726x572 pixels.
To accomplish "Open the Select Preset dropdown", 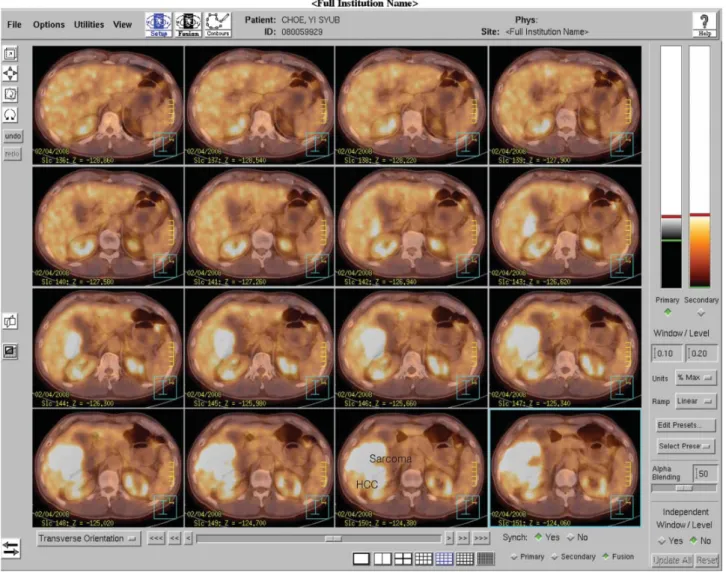I will point(685,446).
